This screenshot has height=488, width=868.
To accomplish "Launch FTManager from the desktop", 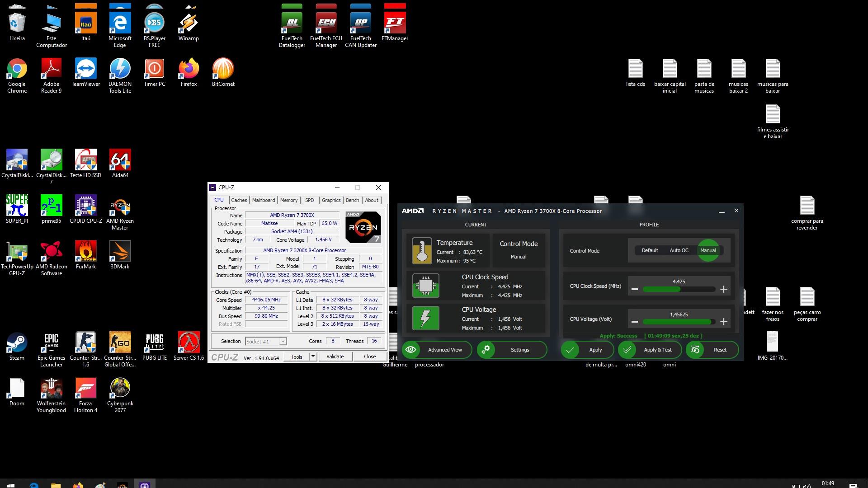I will point(395,23).
